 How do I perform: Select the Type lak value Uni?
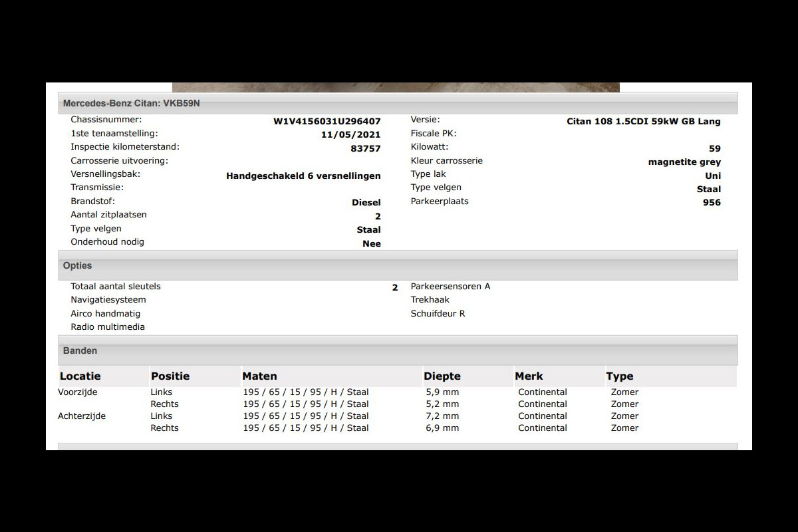(713, 176)
